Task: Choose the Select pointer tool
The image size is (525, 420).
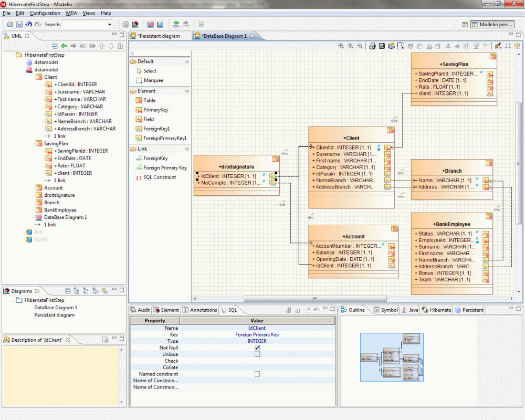Action: [x=146, y=71]
